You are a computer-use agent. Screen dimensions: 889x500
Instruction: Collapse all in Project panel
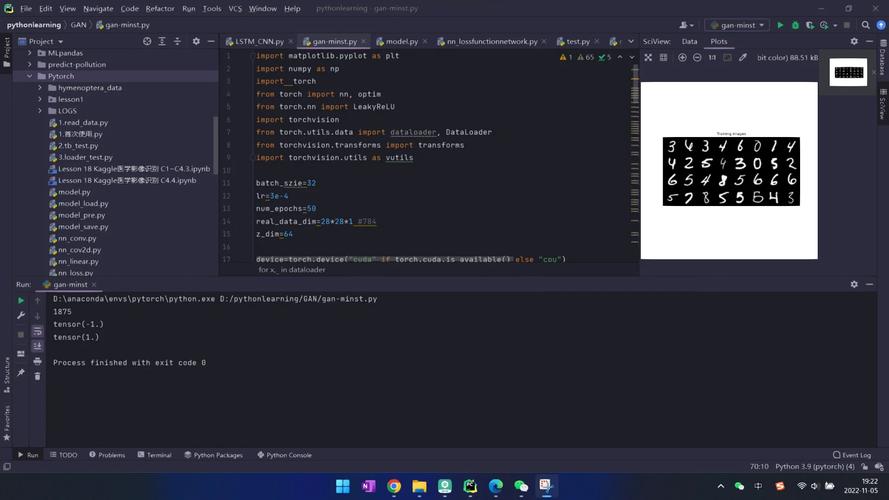click(x=177, y=41)
